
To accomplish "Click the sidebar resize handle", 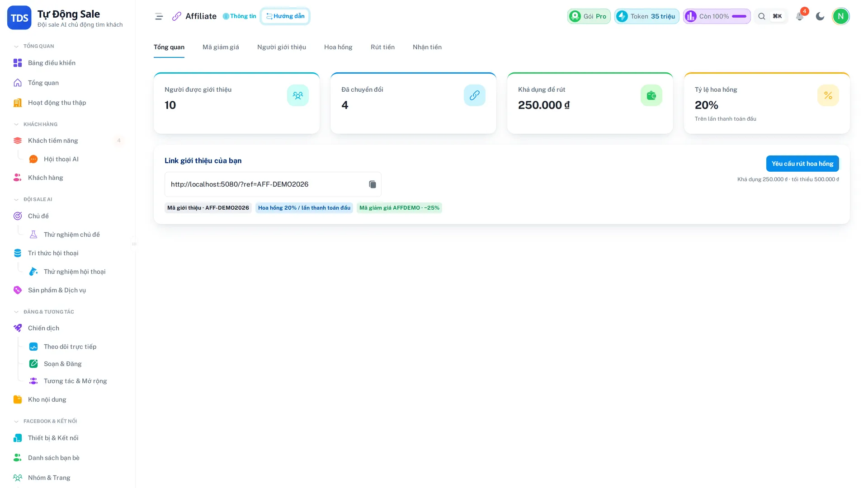I will (x=134, y=244).
